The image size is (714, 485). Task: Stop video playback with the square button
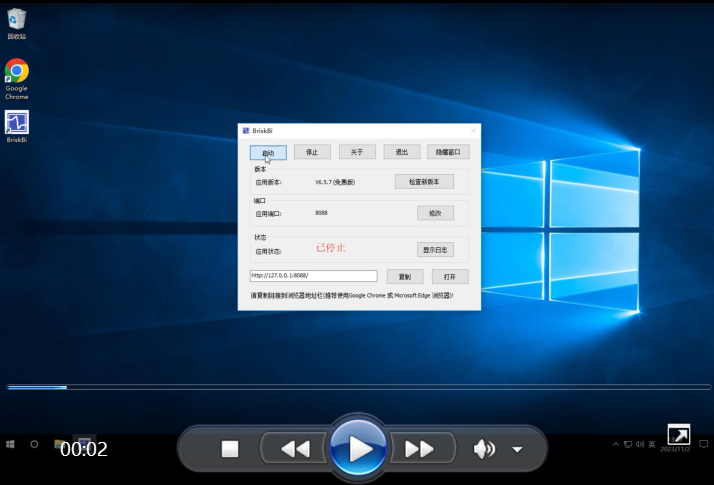[230, 449]
